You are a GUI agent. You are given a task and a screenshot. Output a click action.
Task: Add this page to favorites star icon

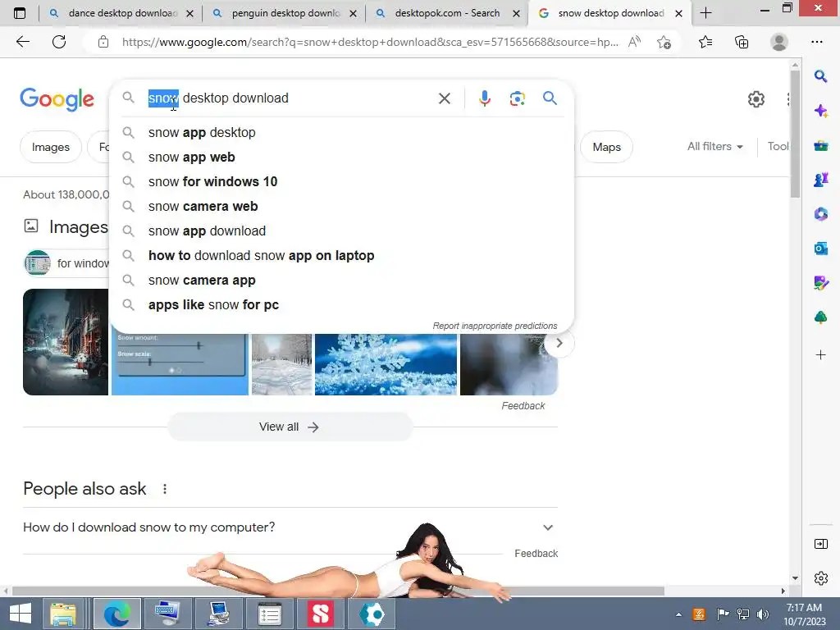pyautogui.click(x=664, y=42)
